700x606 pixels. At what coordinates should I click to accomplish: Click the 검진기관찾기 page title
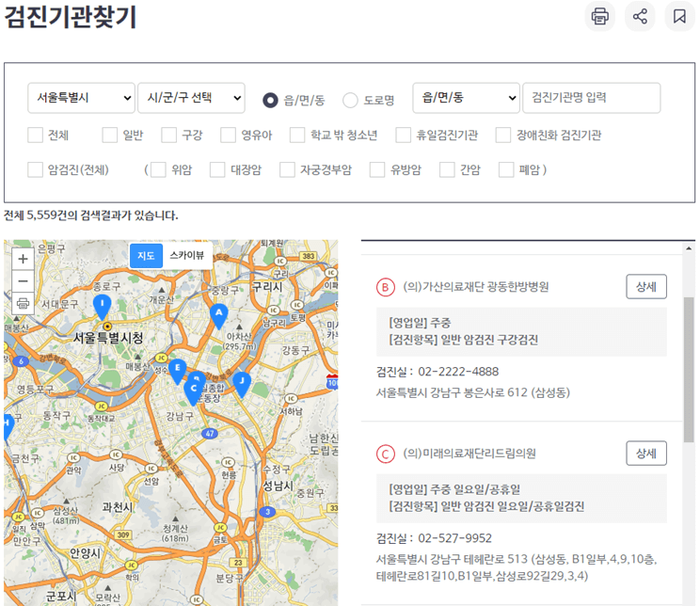[x=71, y=17]
